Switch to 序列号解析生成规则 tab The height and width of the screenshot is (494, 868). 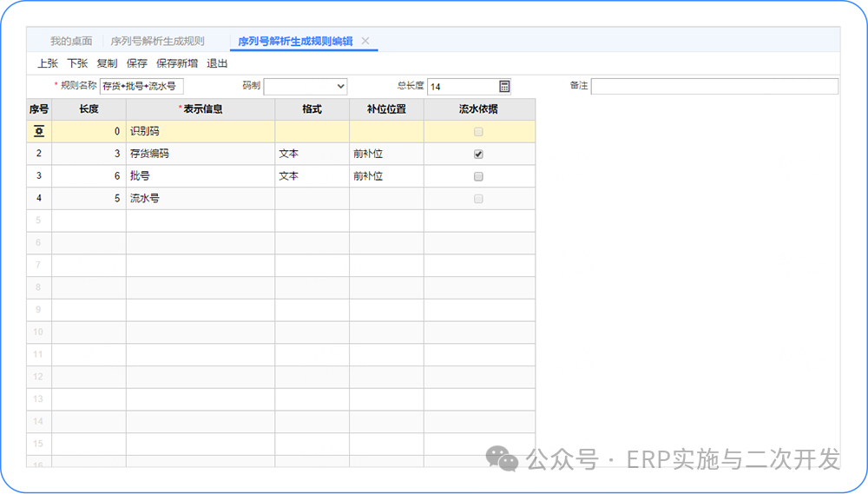point(157,41)
